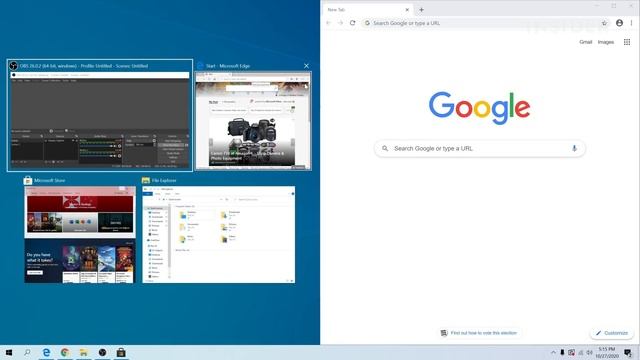Open the Action Center notifications

(628, 353)
